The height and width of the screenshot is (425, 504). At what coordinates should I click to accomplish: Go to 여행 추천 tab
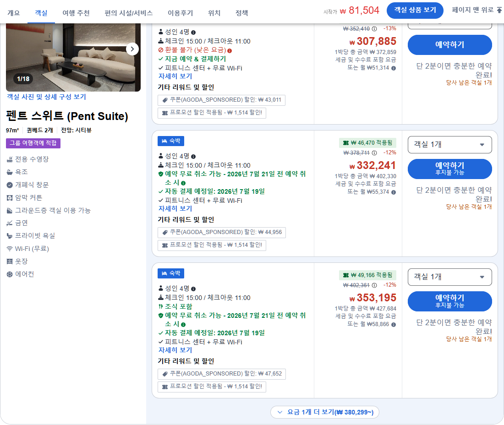coord(76,13)
